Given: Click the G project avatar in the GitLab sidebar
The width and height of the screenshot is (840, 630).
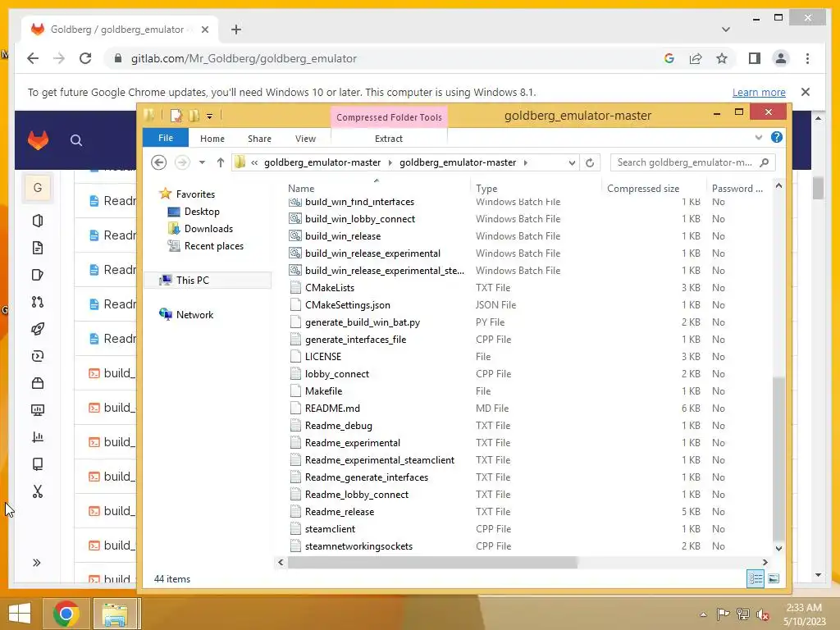Looking at the screenshot, I should click(38, 188).
